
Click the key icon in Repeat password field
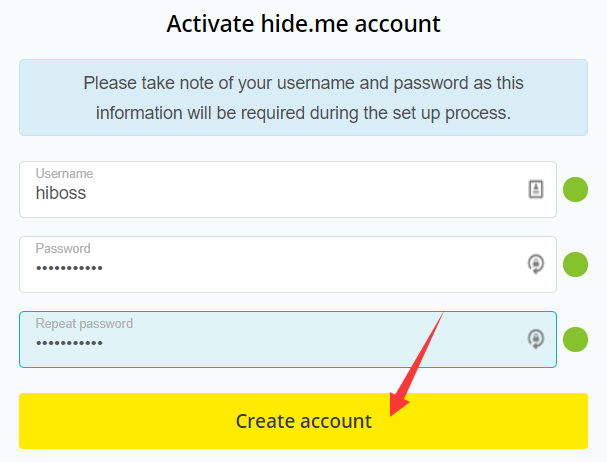coord(536,339)
